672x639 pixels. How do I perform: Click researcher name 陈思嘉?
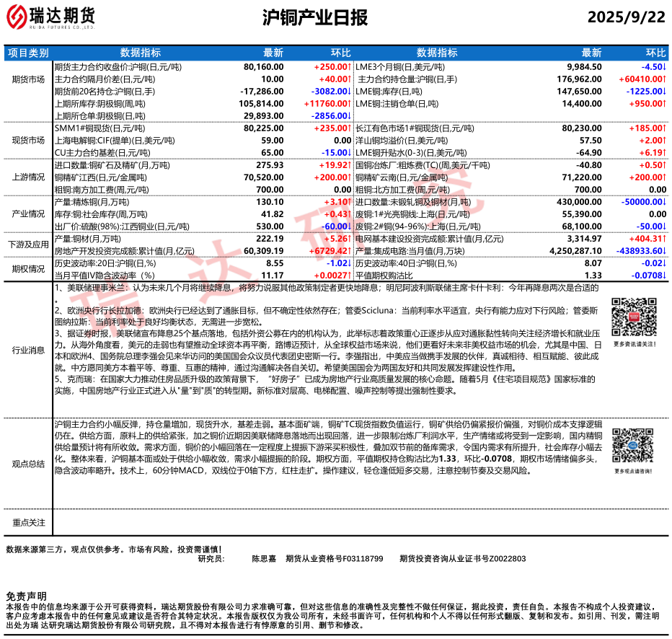point(264,558)
